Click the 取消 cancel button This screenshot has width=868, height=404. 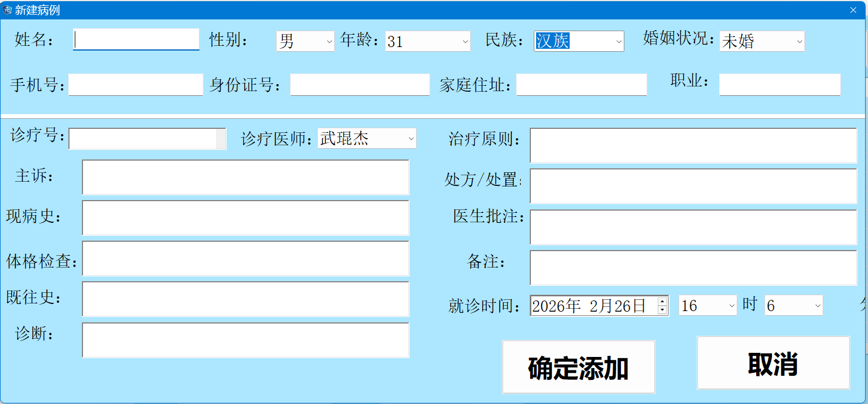(x=773, y=364)
